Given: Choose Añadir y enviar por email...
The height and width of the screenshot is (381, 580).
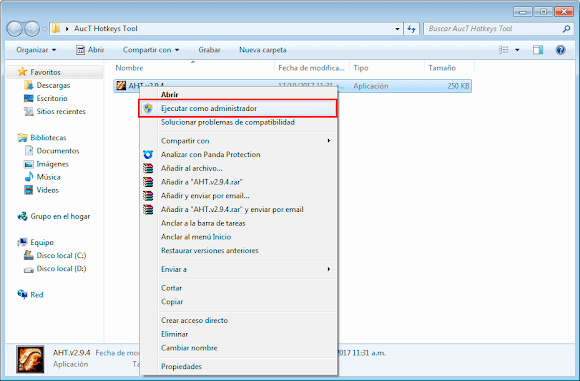Looking at the screenshot, I should (x=239, y=196).
